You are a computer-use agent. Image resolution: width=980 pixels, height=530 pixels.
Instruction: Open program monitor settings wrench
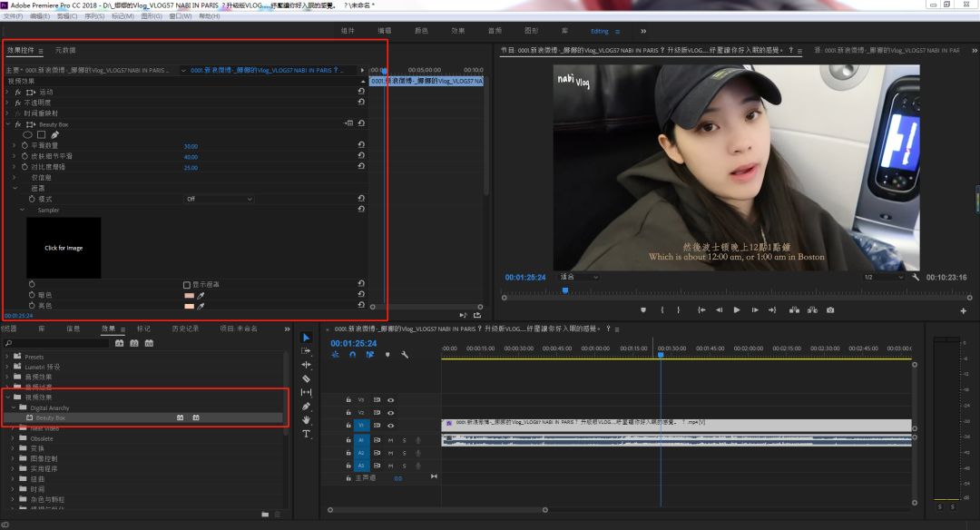(916, 277)
